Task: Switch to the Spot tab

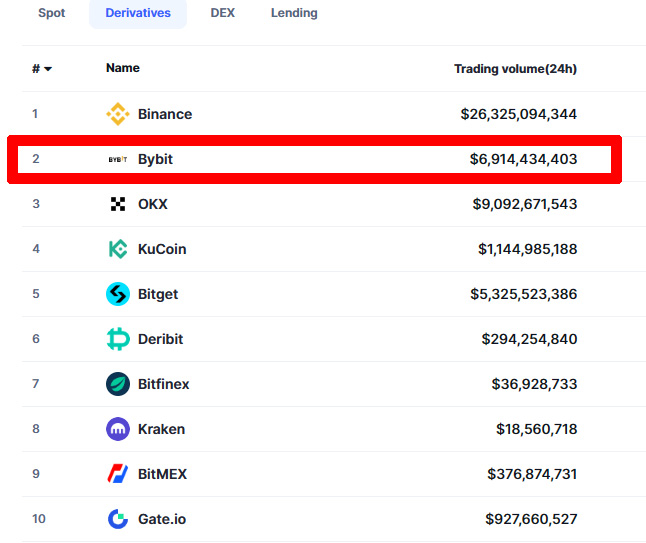Action: coord(52,13)
